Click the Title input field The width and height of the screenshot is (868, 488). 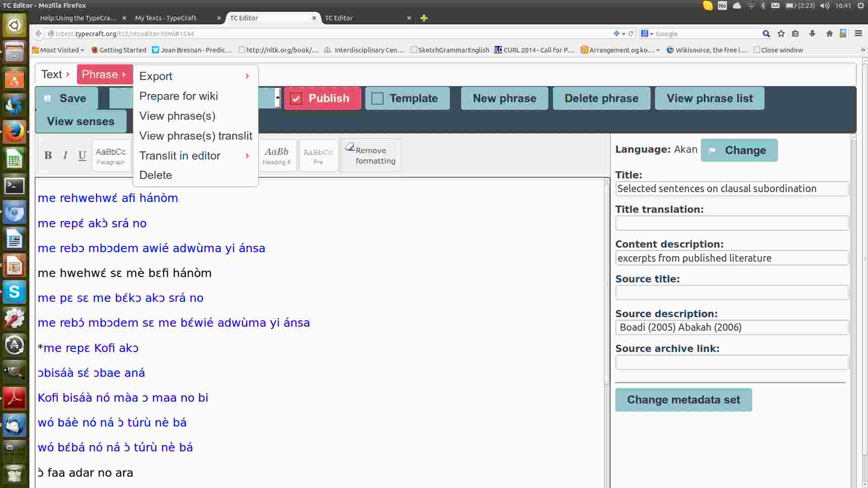point(732,188)
